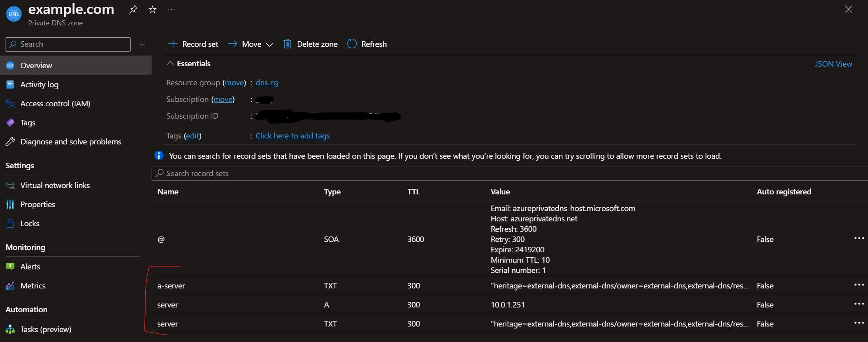Click the sidebar Search box
Image resolution: width=868 pixels, height=342 pixels.
[68, 44]
